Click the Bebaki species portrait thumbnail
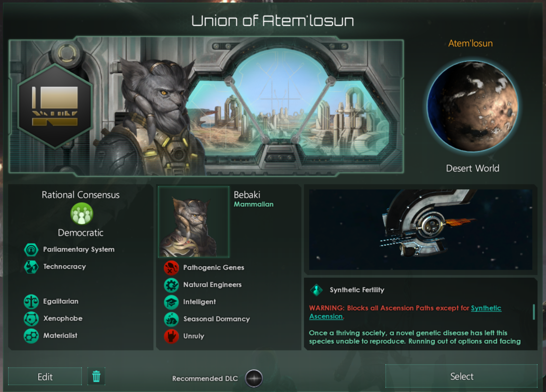Image resolution: width=546 pixels, height=392 pixels. [194, 222]
